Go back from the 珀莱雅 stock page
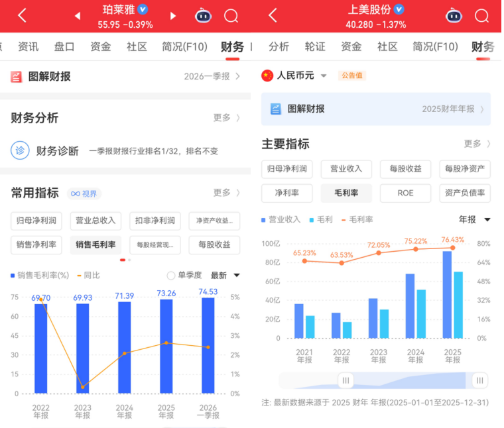Image resolution: width=504 pixels, height=428 pixels. pyautogui.click(x=22, y=15)
